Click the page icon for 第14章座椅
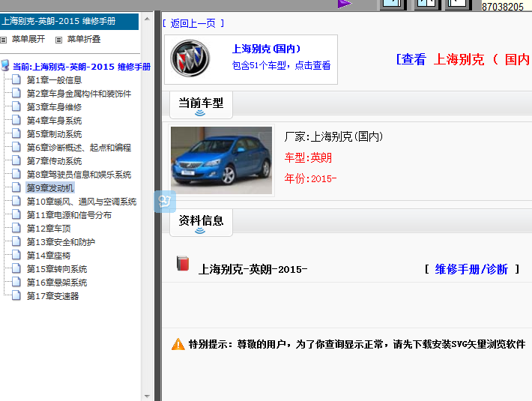Image resolution: width=532 pixels, height=401 pixels. (x=16, y=255)
